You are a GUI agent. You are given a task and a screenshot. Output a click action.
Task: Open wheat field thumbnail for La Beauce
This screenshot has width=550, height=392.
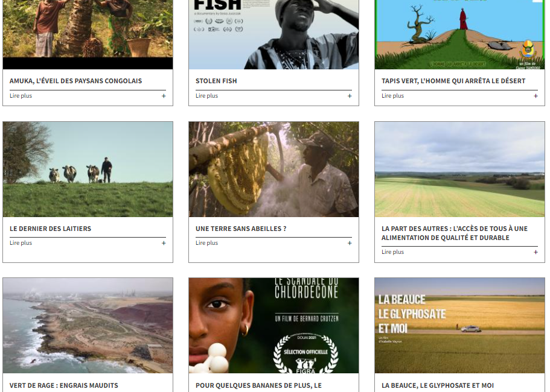tap(459, 326)
